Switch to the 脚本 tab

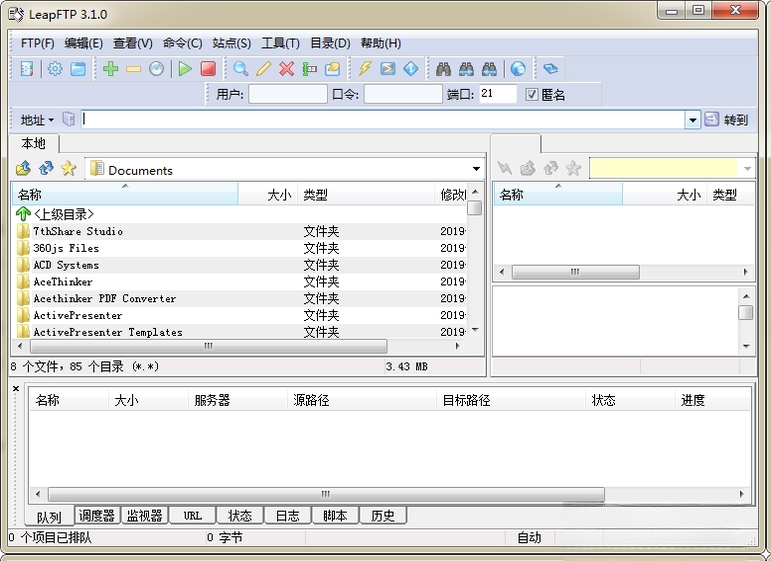[x=335, y=515]
